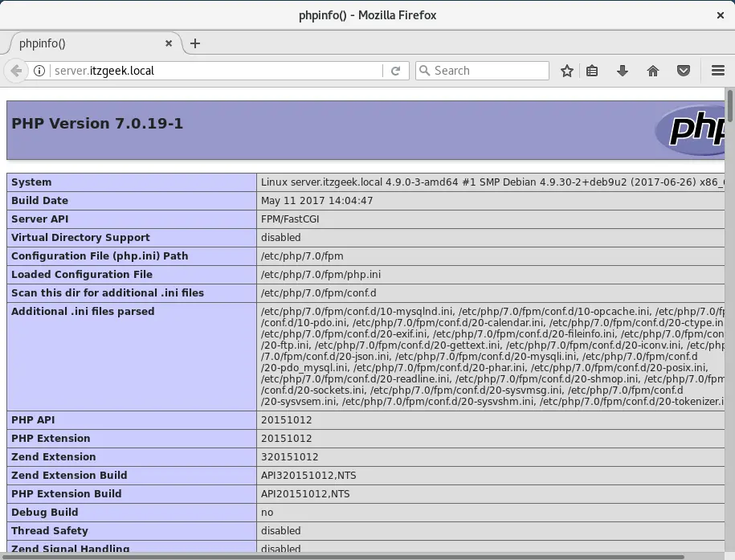Image resolution: width=735 pixels, height=560 pixels.
Task: Select the Build Date label
Action: click(40, 201)
